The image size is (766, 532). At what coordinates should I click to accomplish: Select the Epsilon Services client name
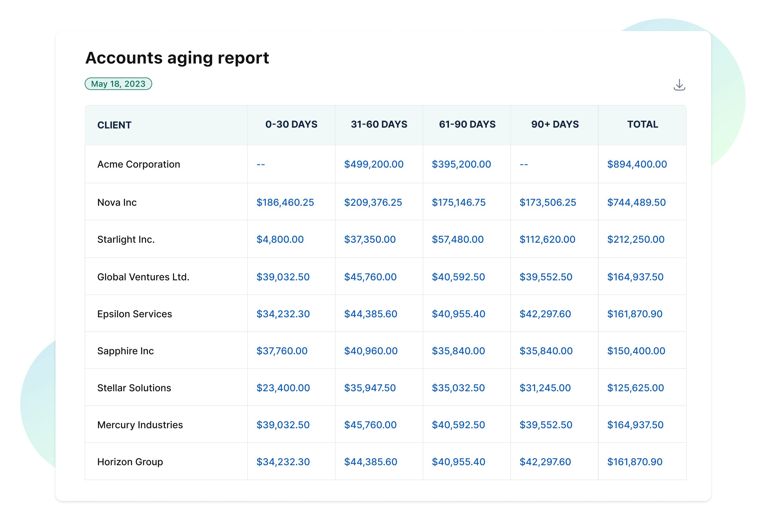[x=135, y=314]
